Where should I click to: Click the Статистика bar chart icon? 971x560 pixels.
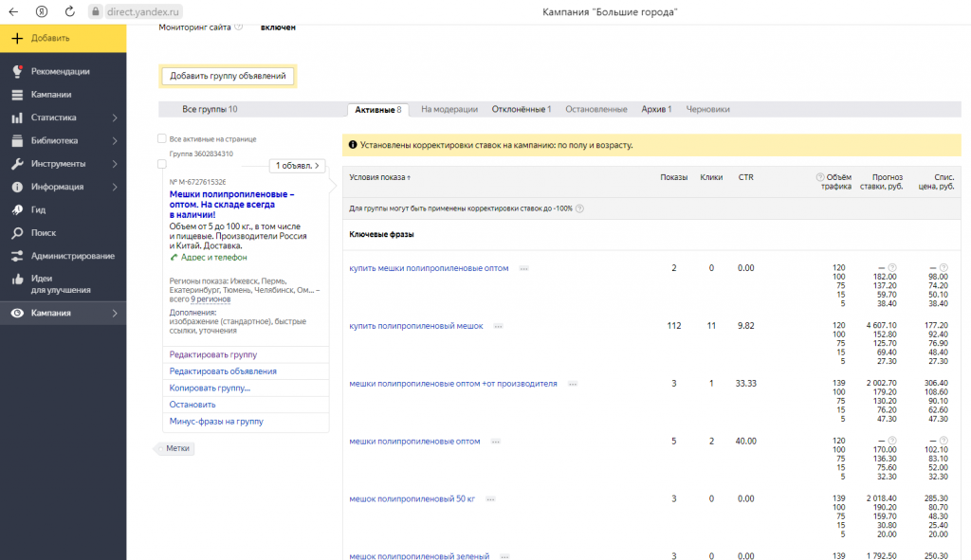pos(17,117)
